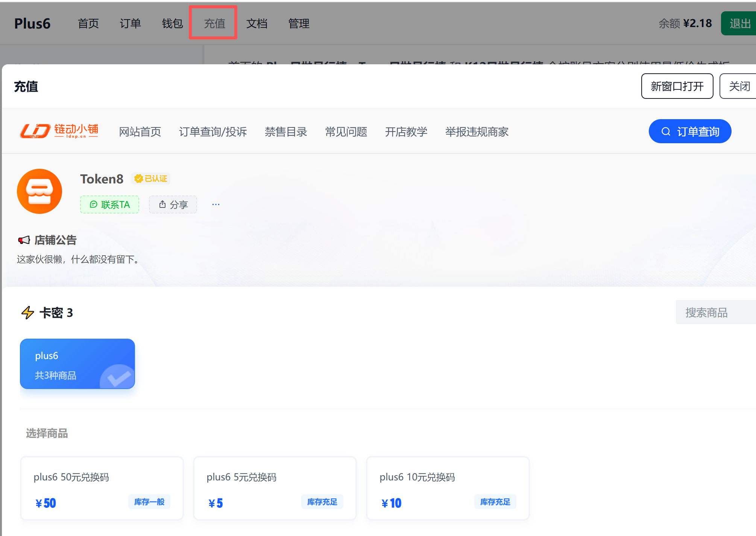The height and width of the screenshot is (536, 756).
Task: Select the plus6 5元兑换码 product
Action: [275, 488]
